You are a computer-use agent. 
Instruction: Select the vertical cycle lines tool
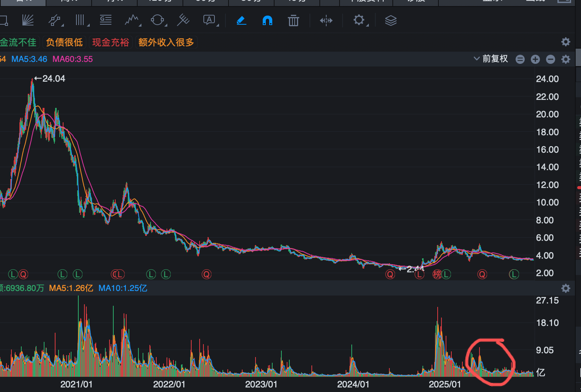click(x=80, y=20)
